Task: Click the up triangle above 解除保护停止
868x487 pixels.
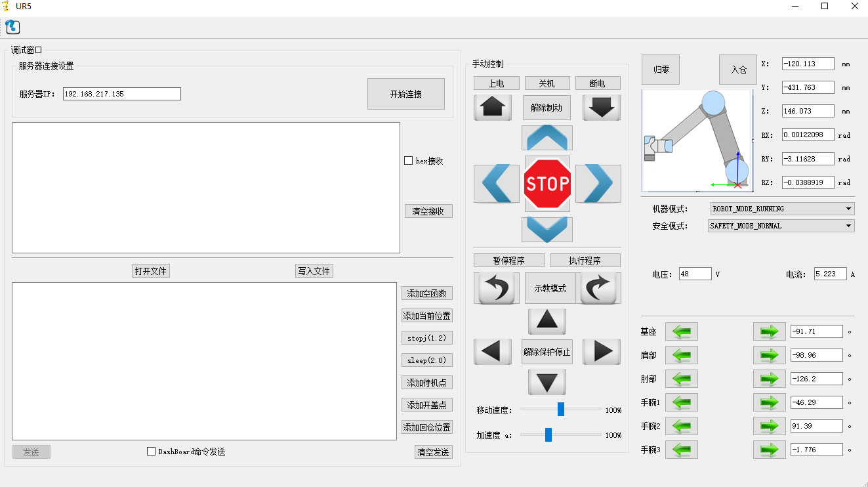Action: tap(547, 321)
